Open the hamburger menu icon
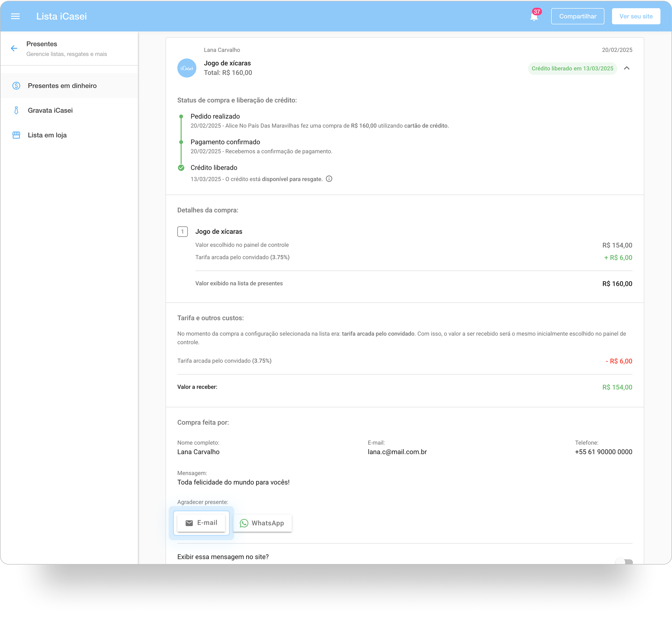672x617 pixels. (15, 16)
